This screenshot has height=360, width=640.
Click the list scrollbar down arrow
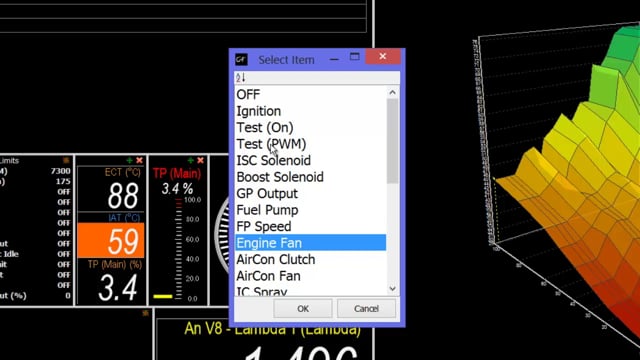pyautogui.click(x=393, y=289)
